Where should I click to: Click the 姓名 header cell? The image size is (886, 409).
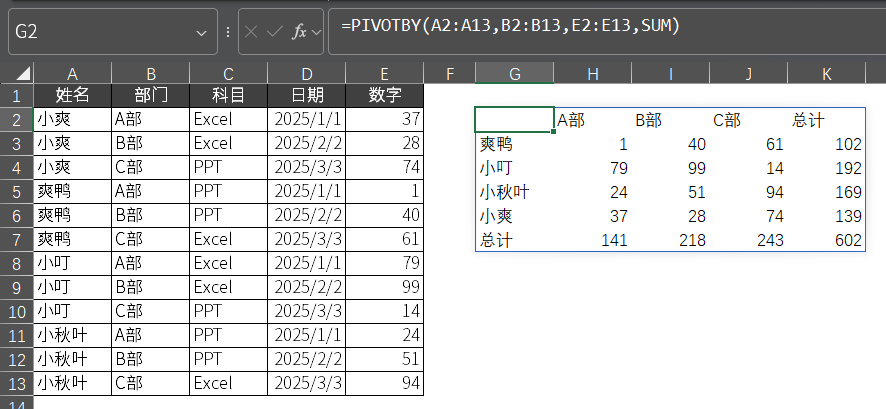[x=73, y=95]
